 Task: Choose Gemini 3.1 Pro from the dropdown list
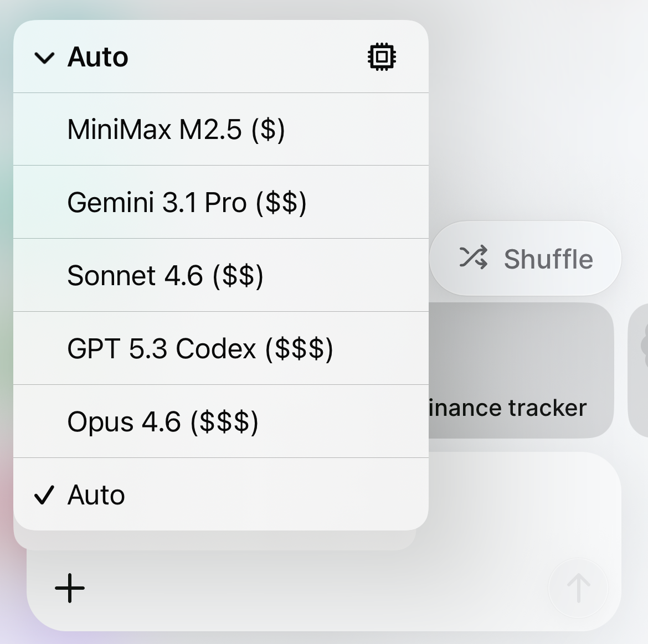pos(188,202)
